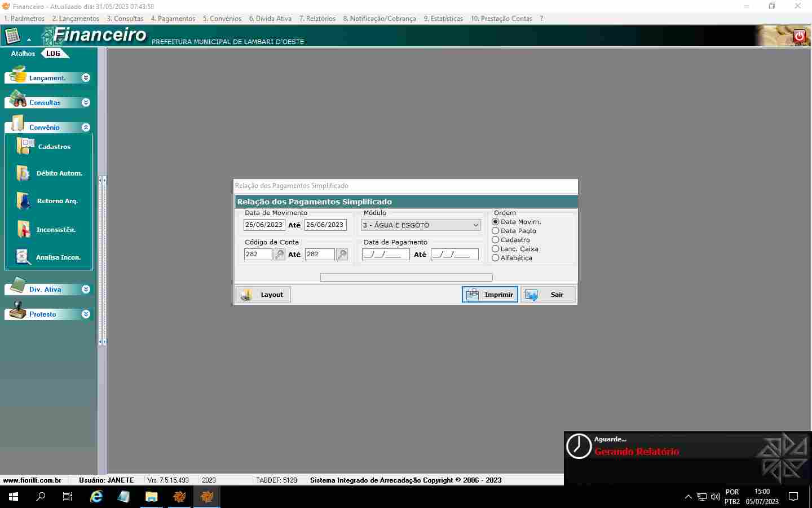The image size is (812, 508).
Task: Expand the Lançament. sidebar section
Action: (x=86, y=78)
